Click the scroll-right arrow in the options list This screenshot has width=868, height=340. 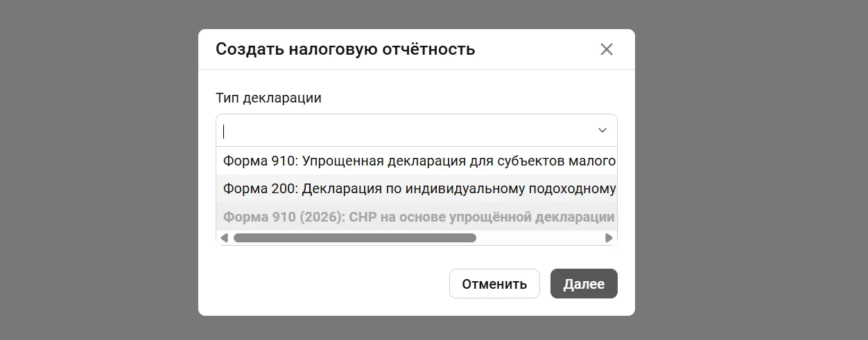coord(609,238)
